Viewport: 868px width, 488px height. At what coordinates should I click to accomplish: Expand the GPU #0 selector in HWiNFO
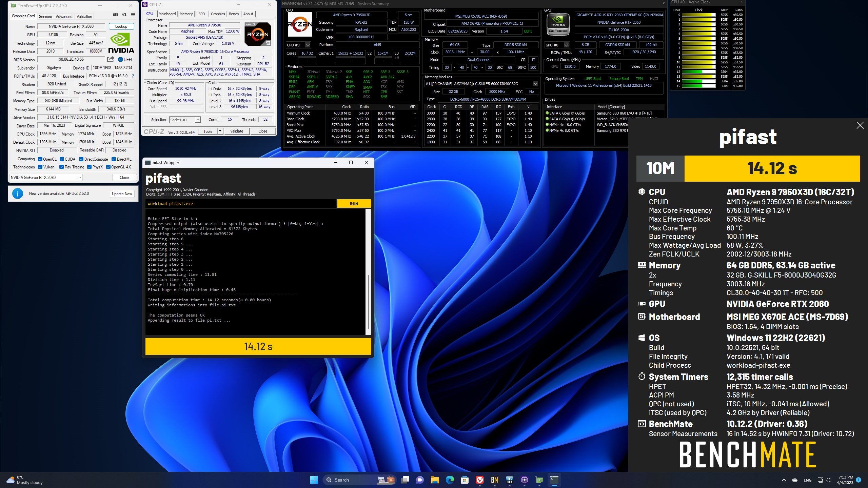coord(566,45)
